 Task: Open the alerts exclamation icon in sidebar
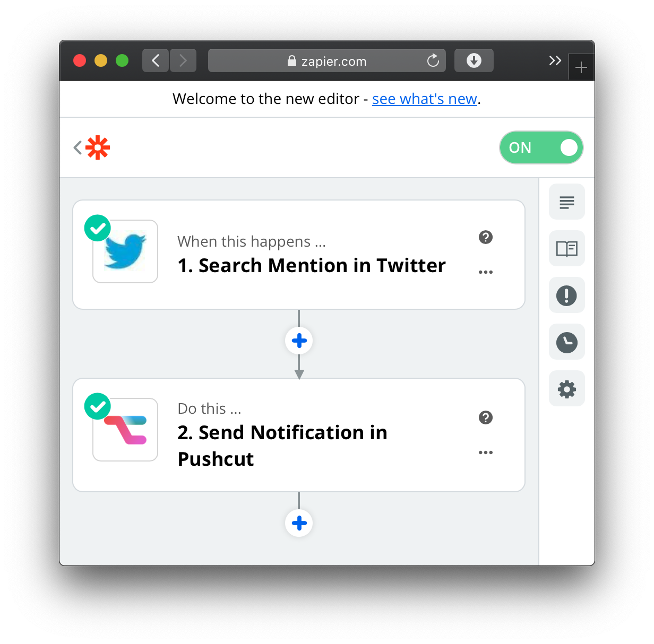point(566,295)
